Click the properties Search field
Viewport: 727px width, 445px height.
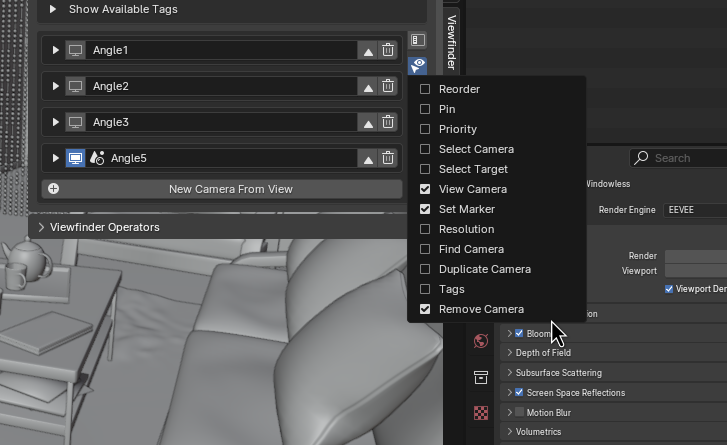pos(685,158)
